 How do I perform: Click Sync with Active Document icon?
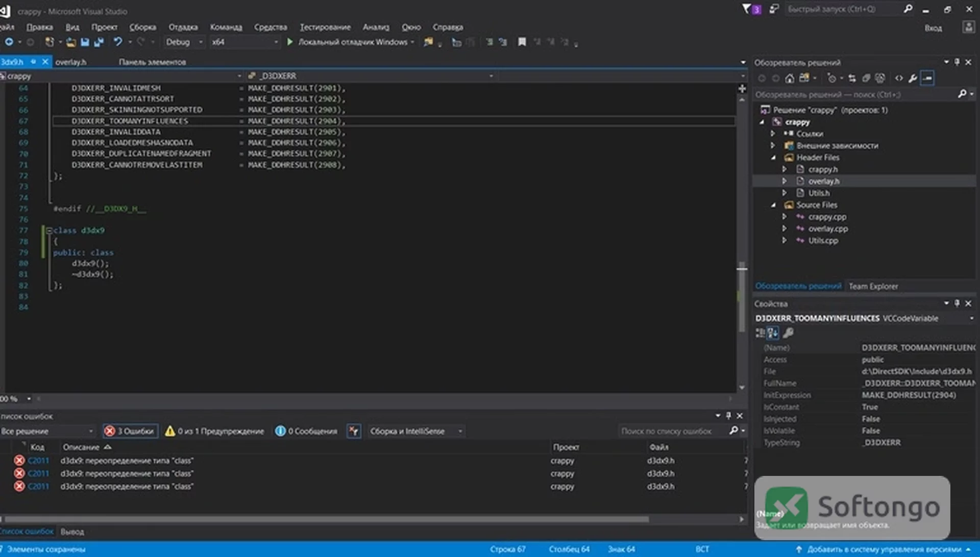[x=852, y=78]
